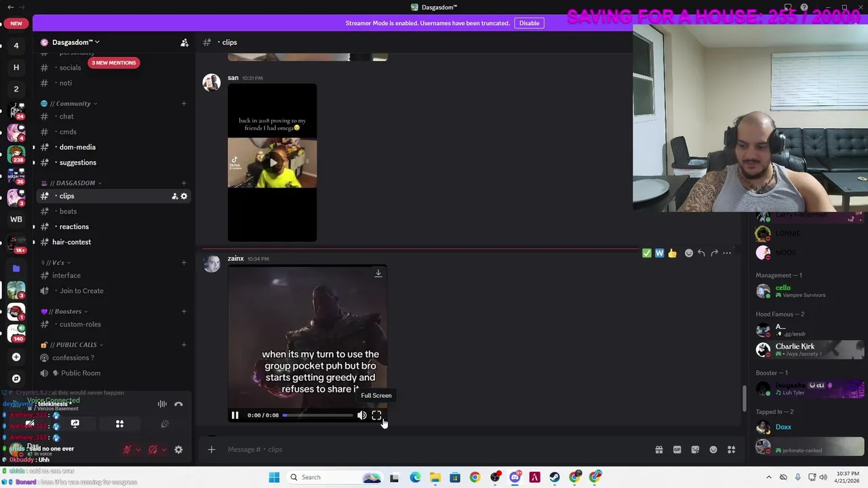The width and height of the screenshot is (868, 488).
Task: Create invite for clips channel
Action: point(174,196)
